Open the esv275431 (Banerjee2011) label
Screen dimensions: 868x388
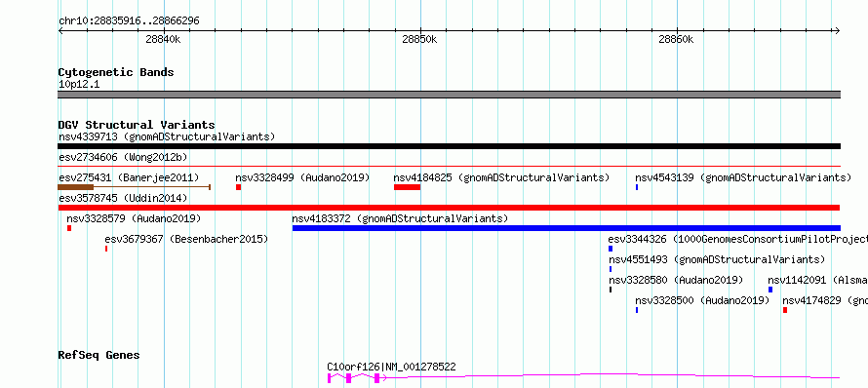[x=129, y=177]
